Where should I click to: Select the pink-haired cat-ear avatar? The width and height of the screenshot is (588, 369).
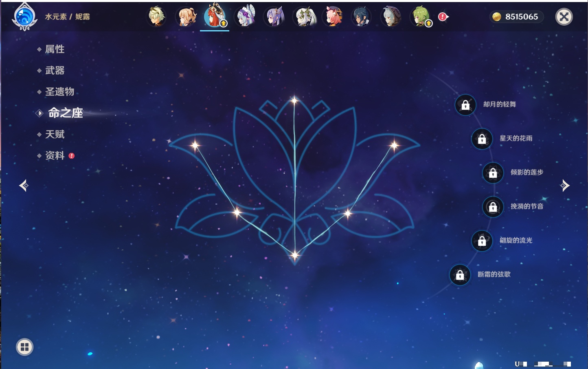333,17
